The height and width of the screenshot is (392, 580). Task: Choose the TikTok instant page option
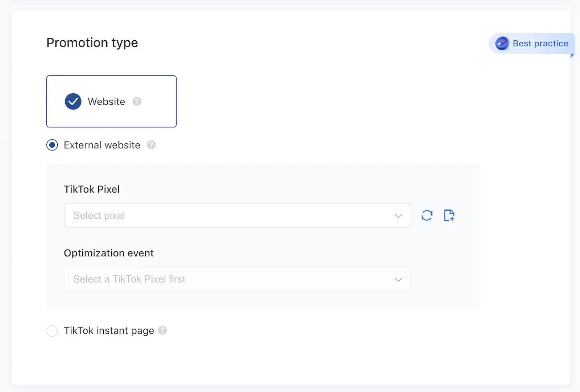[52, 331]
